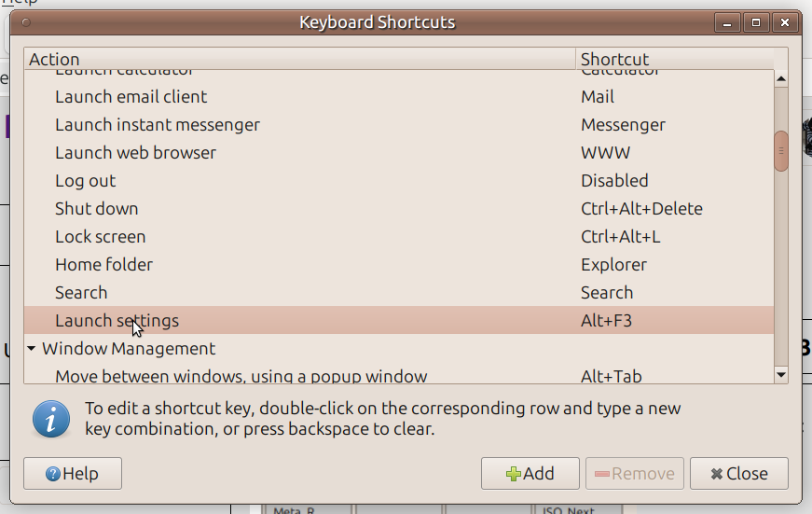Image resolution: width=812 pixels, height=514 pixels.
Task: Select the Launch email client row
Action: coord(131,97)
